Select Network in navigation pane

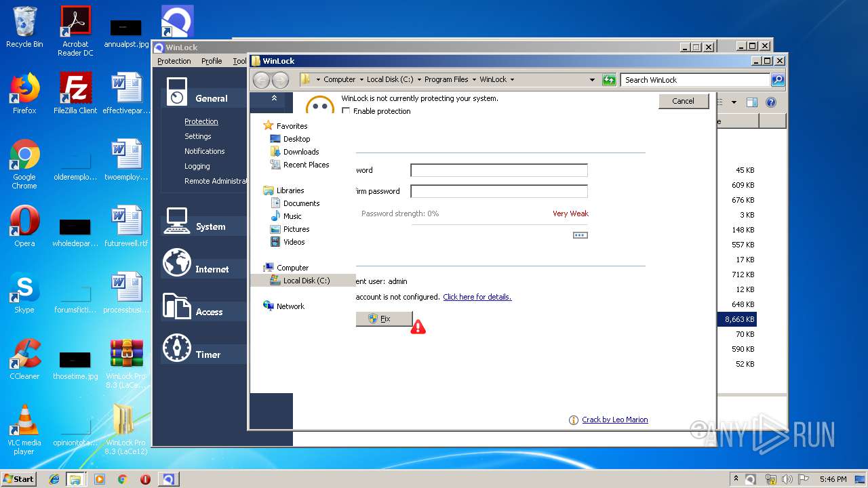[x=290, y=306]
